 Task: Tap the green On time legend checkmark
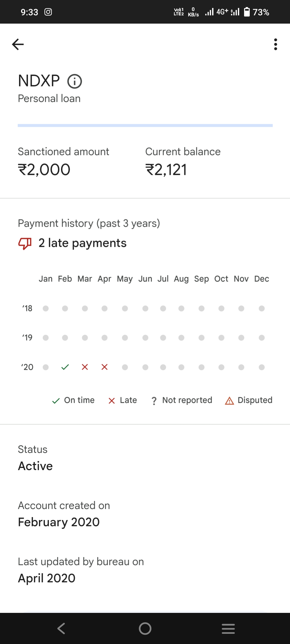coord(56,401)
